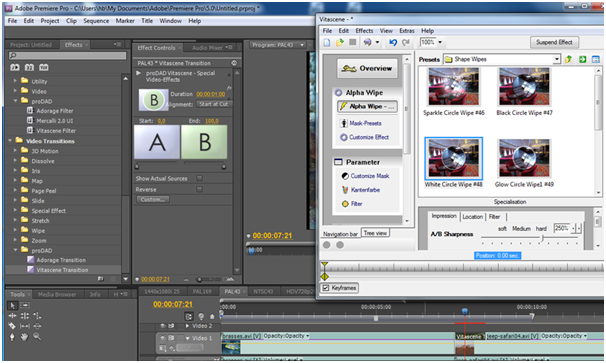Select the Track Select tool

25,305
